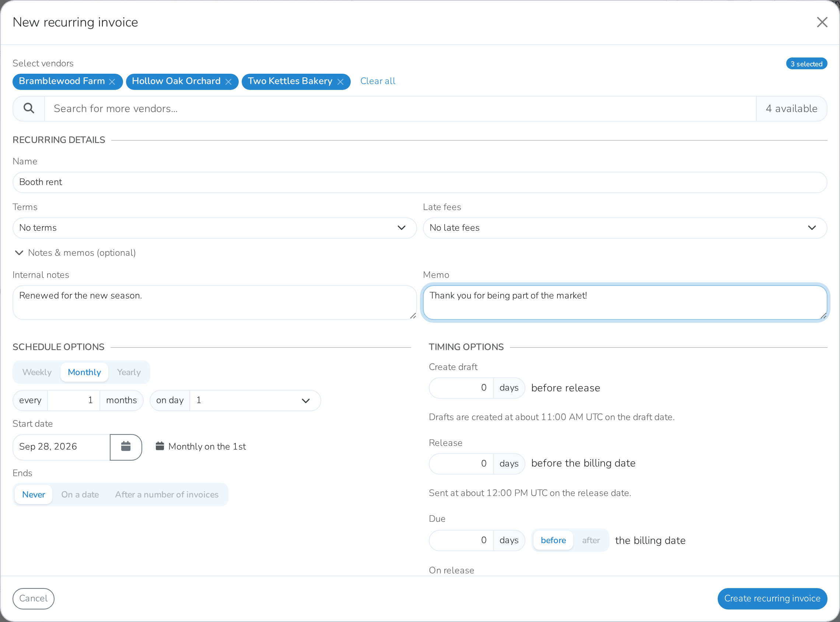The width and height of the screenshot is (840, 622).
Task: Click the 4 available label
Action: [x=791, y=109]
